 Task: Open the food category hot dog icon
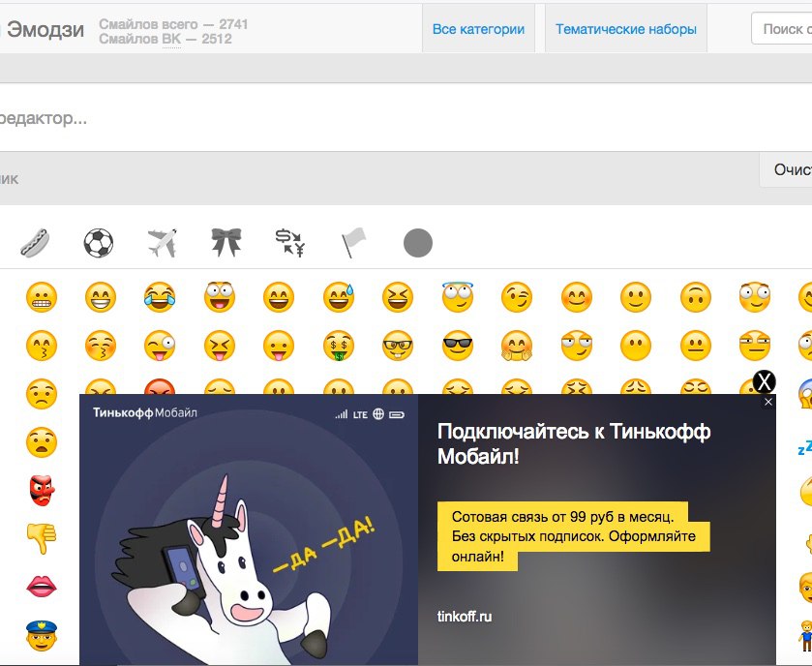coord(35,243)
